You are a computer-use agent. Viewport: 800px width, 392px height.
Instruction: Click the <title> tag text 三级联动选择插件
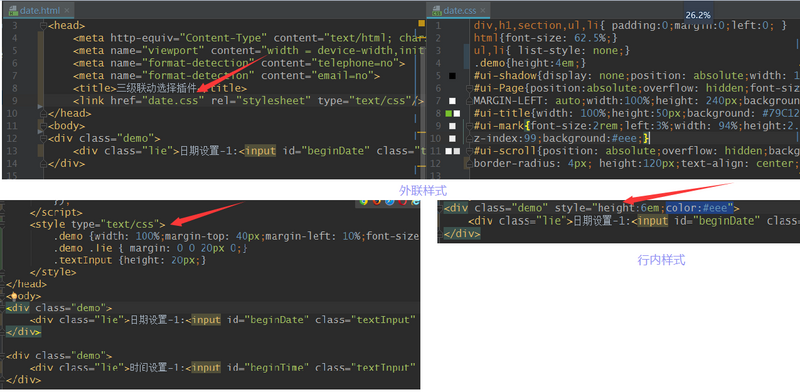[157, 88]
